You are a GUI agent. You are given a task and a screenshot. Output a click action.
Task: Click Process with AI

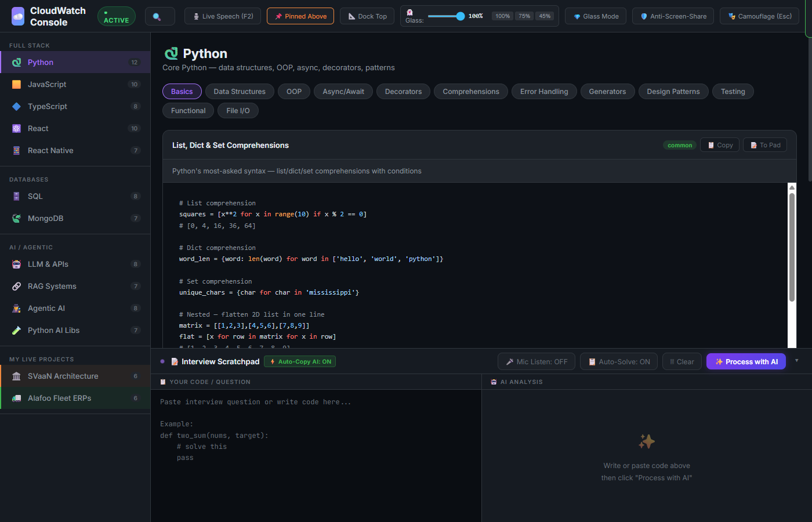(746, 361)
